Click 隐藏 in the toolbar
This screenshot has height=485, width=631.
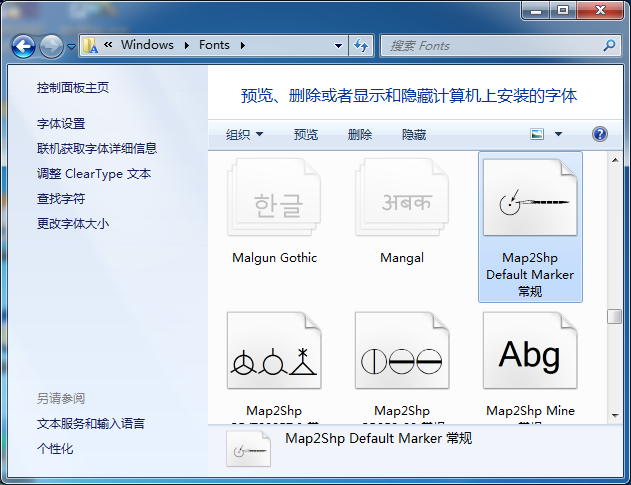(414, 134)
